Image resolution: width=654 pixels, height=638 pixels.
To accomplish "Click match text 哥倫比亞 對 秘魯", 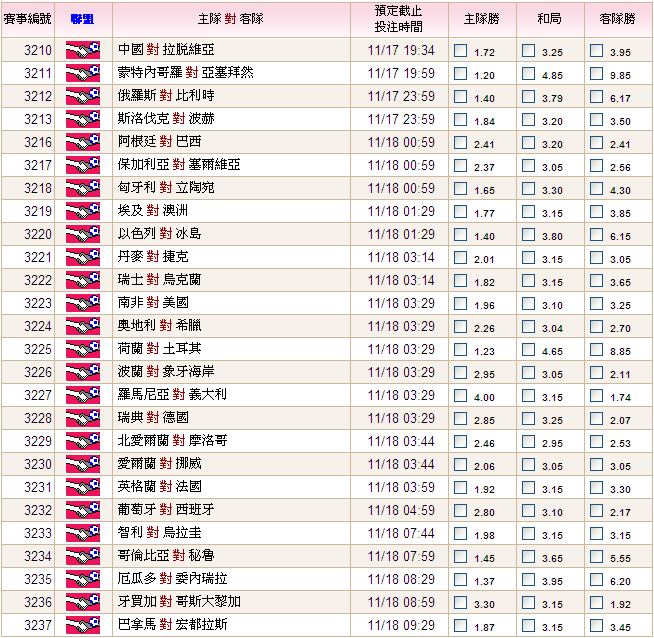I will (166, 555).
